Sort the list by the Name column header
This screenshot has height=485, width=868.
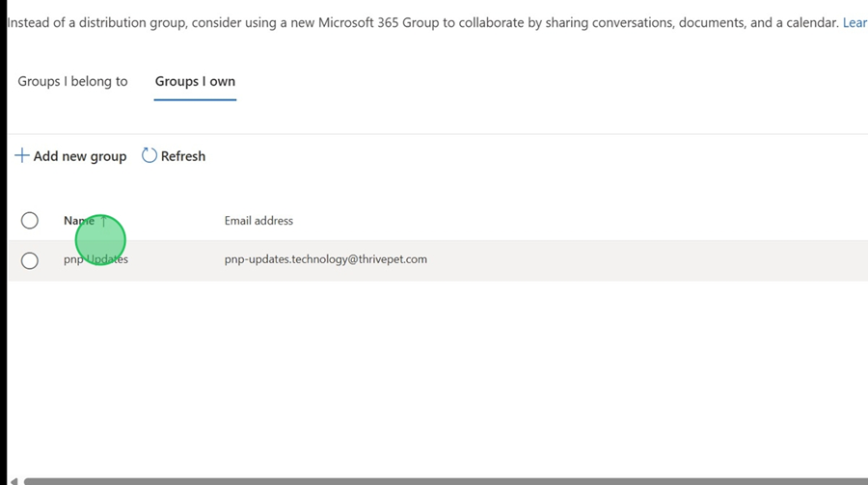click(78, 221)
